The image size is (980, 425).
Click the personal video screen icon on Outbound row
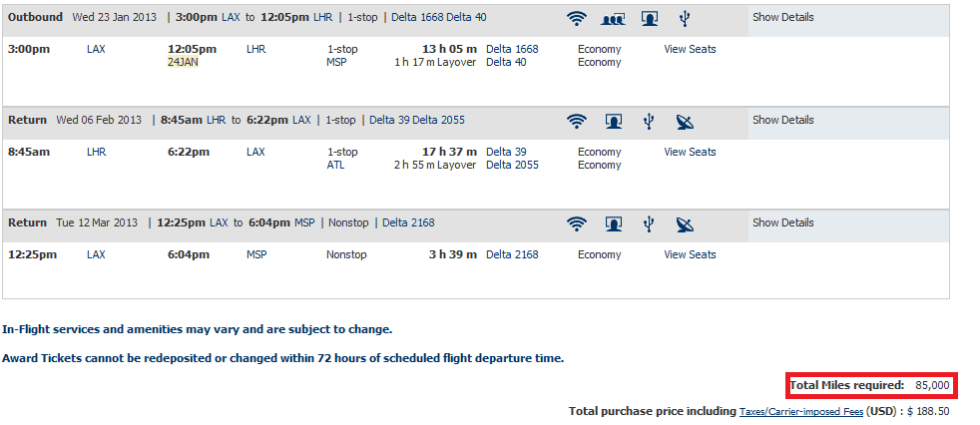[650, 19]
